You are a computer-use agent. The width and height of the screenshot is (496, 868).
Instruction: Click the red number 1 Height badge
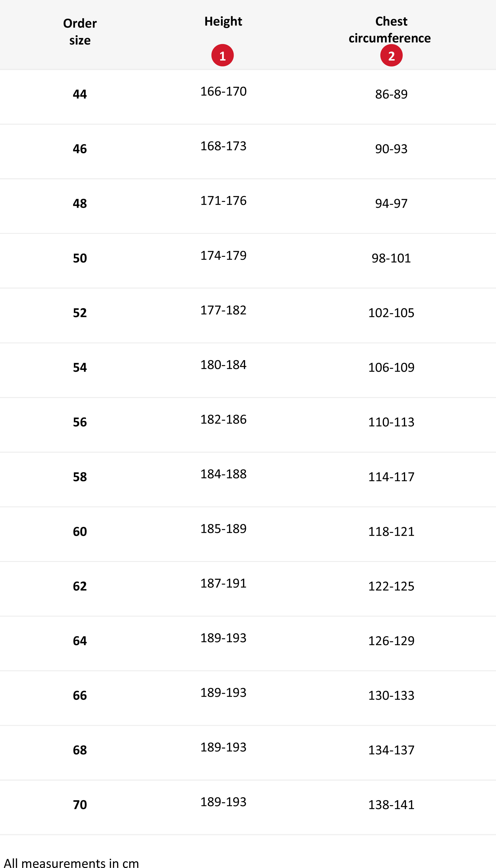tap(223, 55)
